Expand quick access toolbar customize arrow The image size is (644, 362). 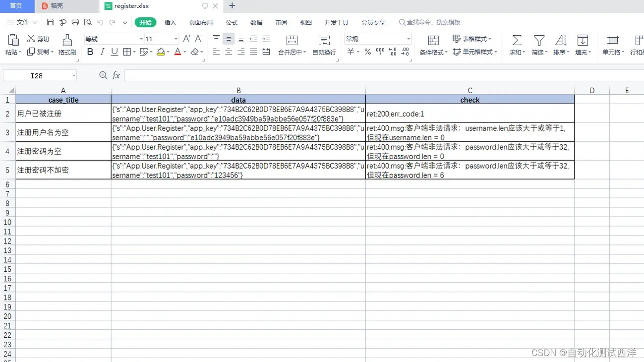pyautogui.click(x=125, y=23)
